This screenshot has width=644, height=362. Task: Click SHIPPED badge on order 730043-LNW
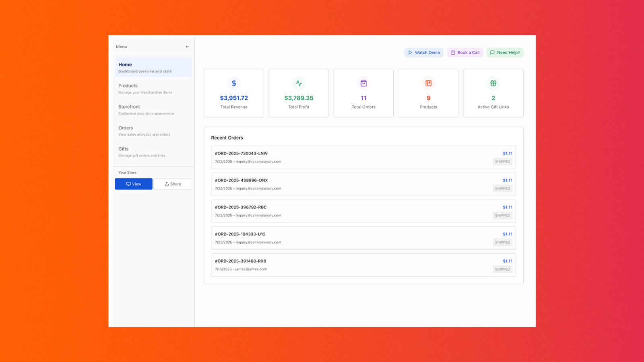pyautogui.click(x=502, y=162)
